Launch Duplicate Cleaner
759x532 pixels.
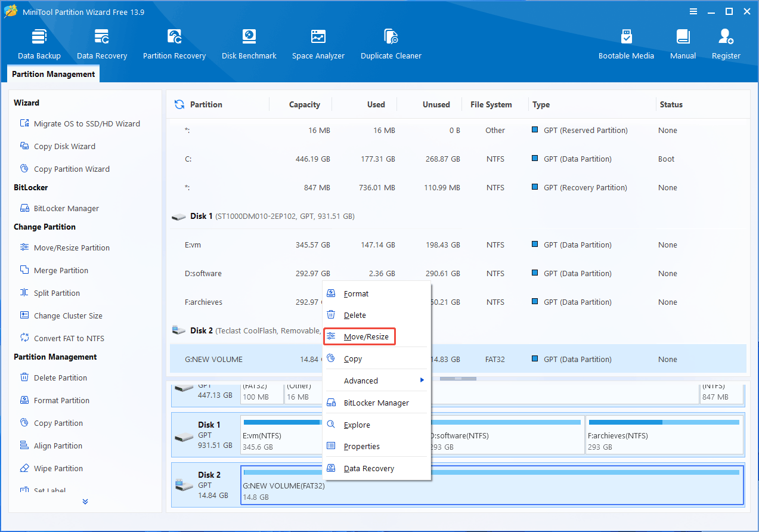point(391,44)
